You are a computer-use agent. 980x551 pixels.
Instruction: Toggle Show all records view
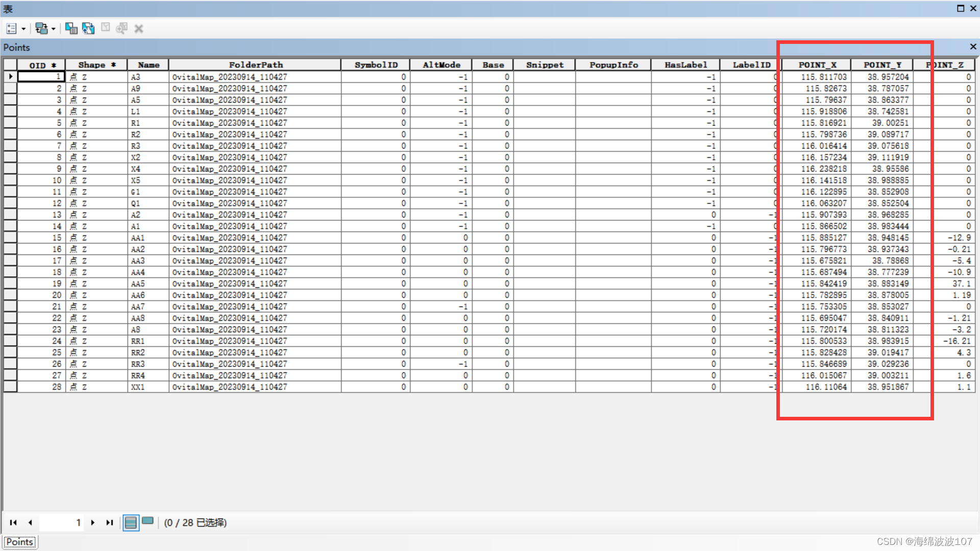click(131, 523)
